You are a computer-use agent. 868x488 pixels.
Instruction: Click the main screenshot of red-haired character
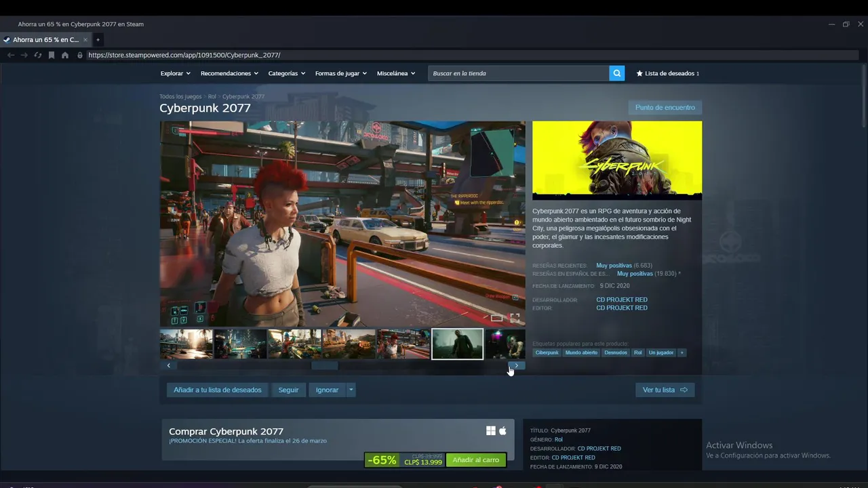click(x=342, y=224)
